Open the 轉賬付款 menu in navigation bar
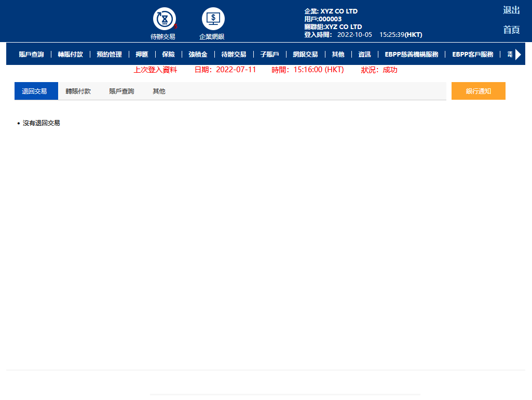Viewport: 532px width, 400px height. pyautogui.click(x=70, y=54)
